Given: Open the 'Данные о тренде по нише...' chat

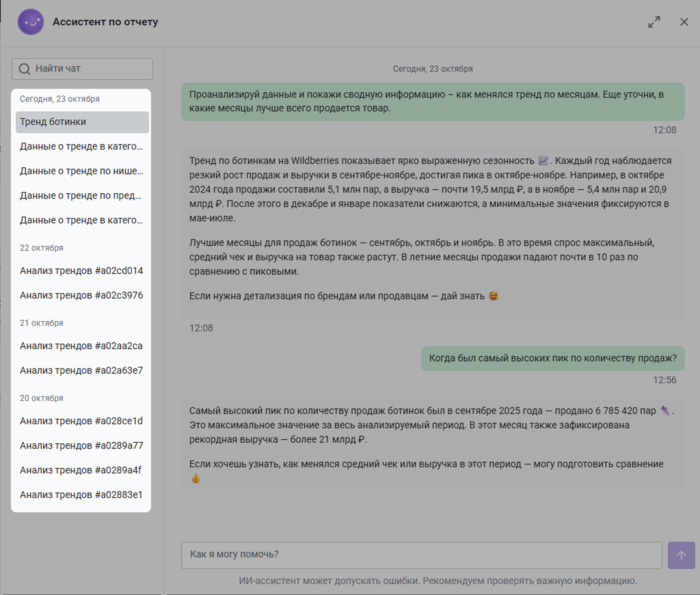Looking at the screenshot, I should point(81,171).
